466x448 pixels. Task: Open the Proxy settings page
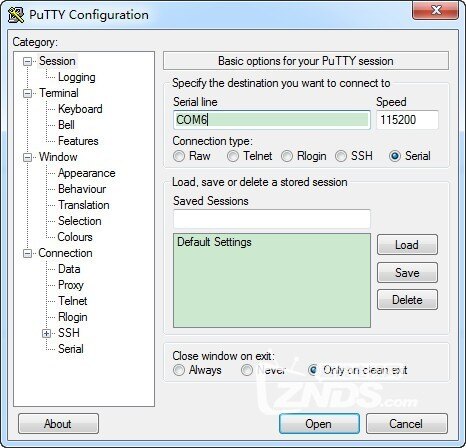click(71, 285)
